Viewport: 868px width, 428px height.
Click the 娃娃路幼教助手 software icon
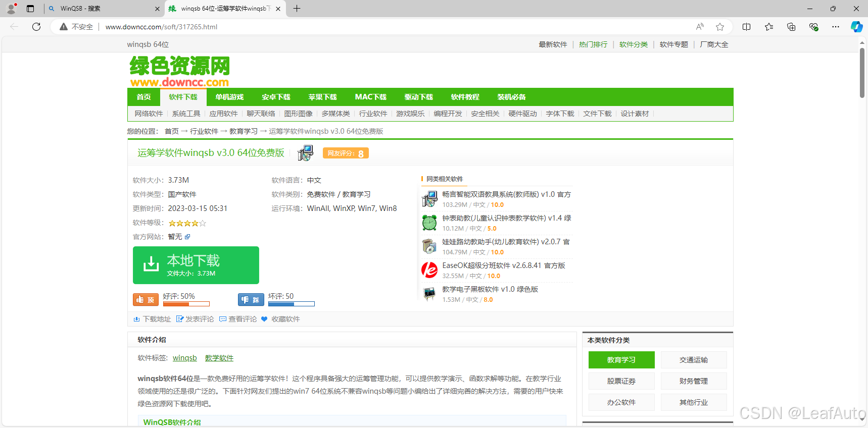(429, 246)
